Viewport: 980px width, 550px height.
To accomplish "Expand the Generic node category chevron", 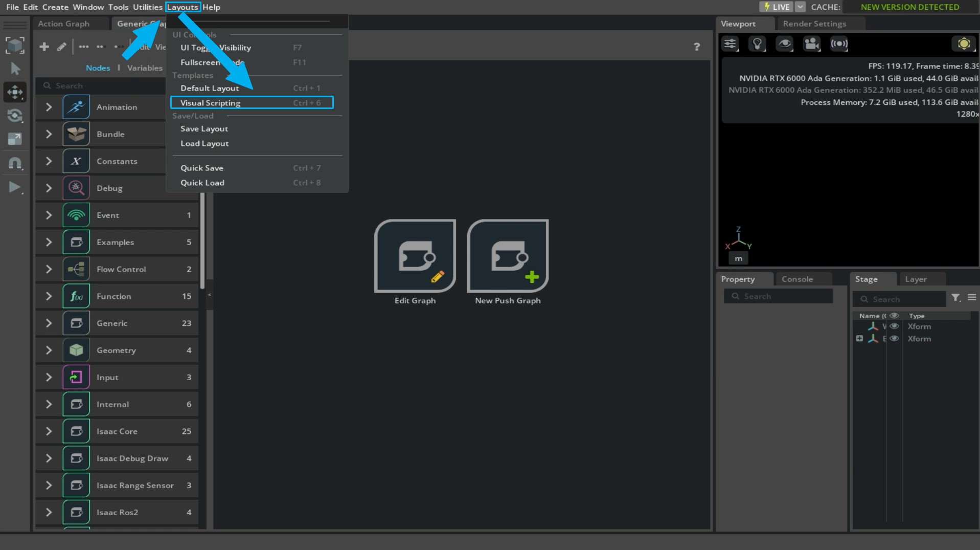I will point(49,323).
